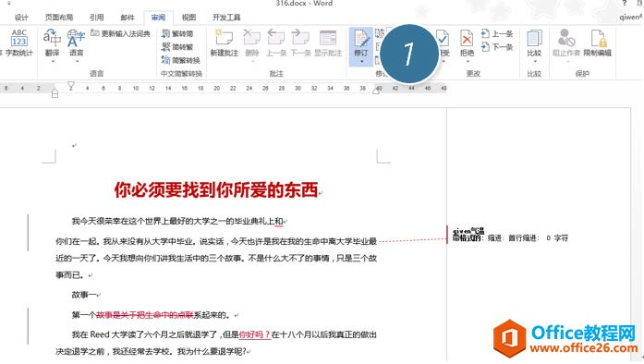Viewport: 644px width, 364px height.
Task: Click the first-line indent marker on ruler
Action: 71,85
